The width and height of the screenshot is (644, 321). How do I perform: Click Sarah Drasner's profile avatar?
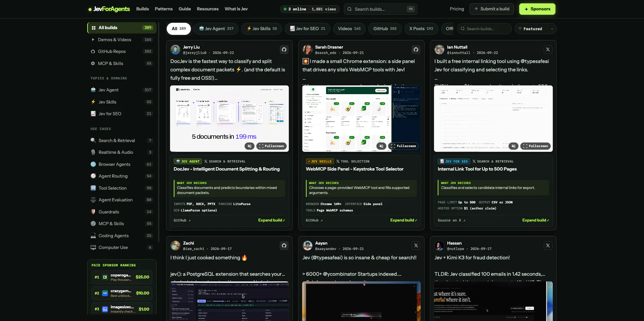(x=308, y=50)
